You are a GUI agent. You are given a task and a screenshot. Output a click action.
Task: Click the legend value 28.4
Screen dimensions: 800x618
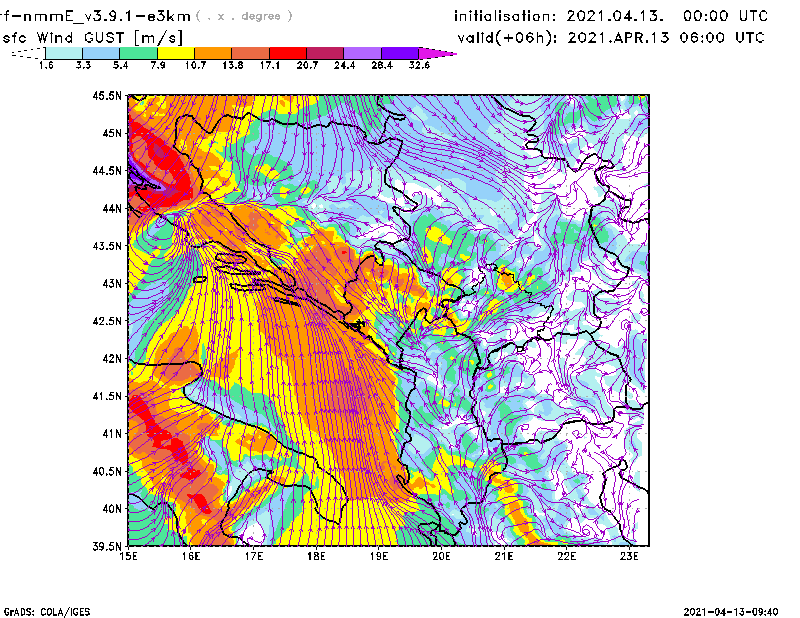pos(382,65)
